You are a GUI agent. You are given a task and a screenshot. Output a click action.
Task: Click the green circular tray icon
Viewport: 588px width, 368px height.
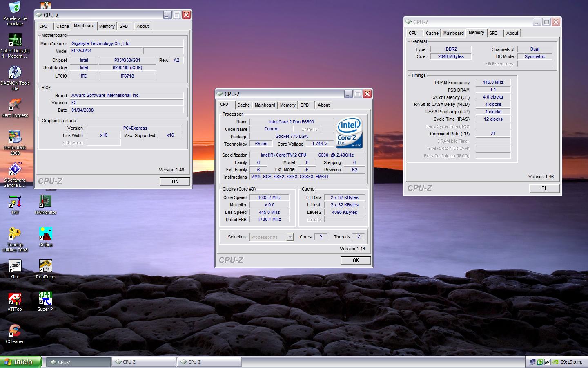[x=540, y=362]
